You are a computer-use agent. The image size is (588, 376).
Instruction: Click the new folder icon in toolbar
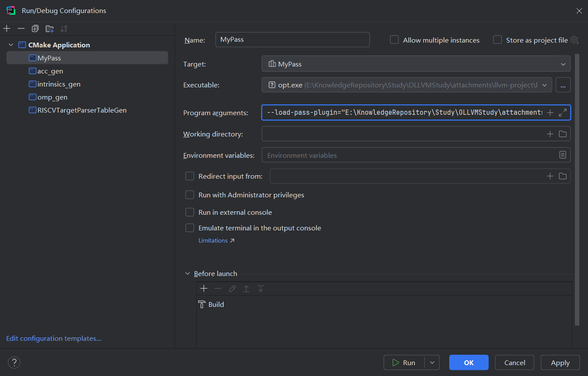coord(50,29)
